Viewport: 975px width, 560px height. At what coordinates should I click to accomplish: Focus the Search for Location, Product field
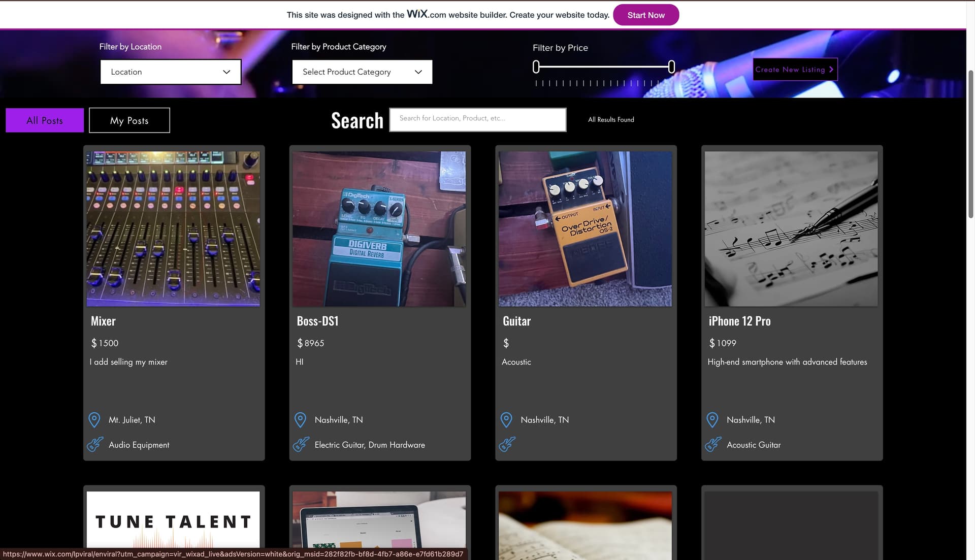coord(477,119)
